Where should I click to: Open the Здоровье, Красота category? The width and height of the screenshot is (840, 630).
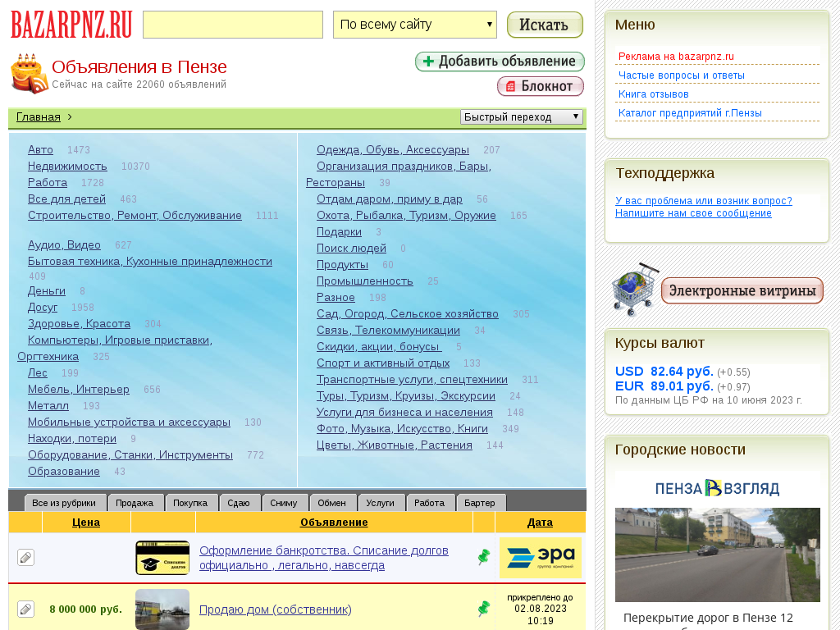point(80,323)
